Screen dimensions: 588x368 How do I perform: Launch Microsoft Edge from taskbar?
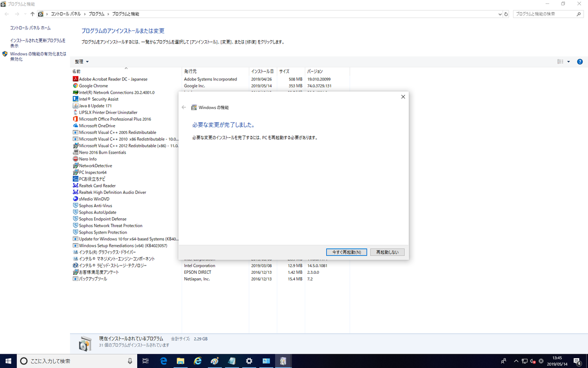(x=164, y=361)
